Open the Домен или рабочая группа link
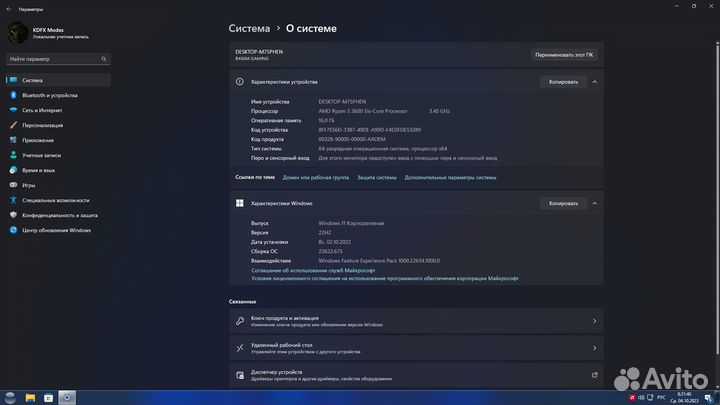Viewport: 720px width, 405px height. (315, 177)
